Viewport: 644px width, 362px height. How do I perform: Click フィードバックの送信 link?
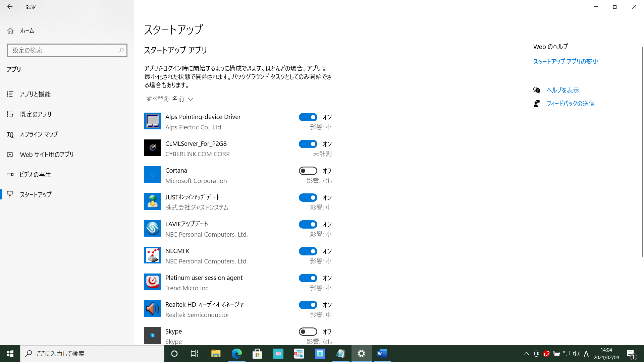tap(570, 104)
